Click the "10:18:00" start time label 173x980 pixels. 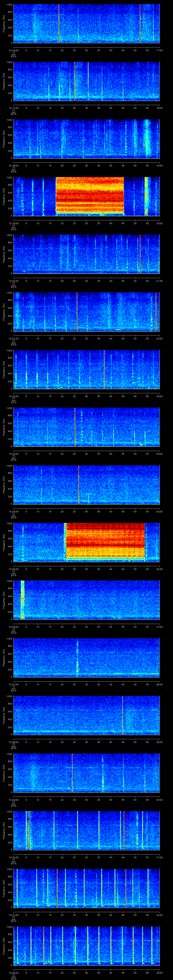tap(13, 166)
